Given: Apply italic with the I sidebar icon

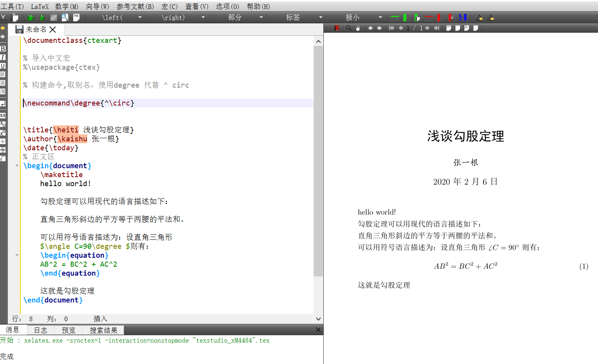Looking at the screenshot, I should (x=3, y=57).
